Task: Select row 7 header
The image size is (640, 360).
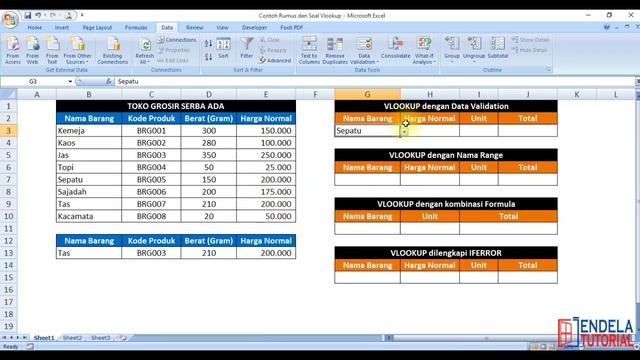Action: pos(9,180)
